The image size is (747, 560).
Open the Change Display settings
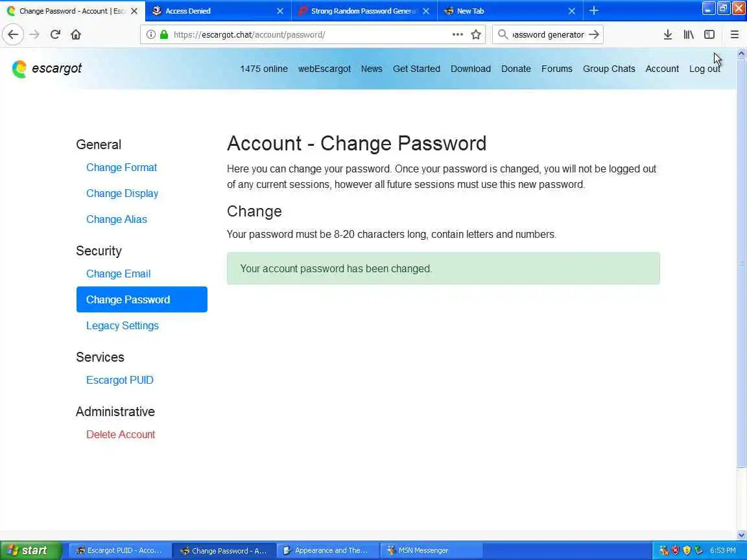[122, 193]
